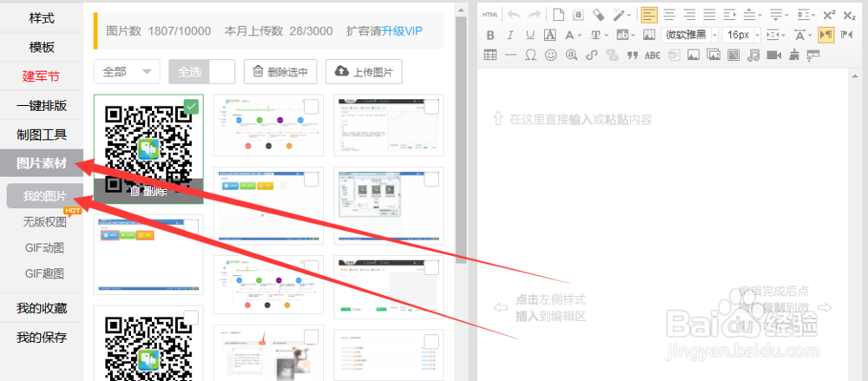
Task: Open the font color A dropdown arrow
Action: [x=579, y=35]
